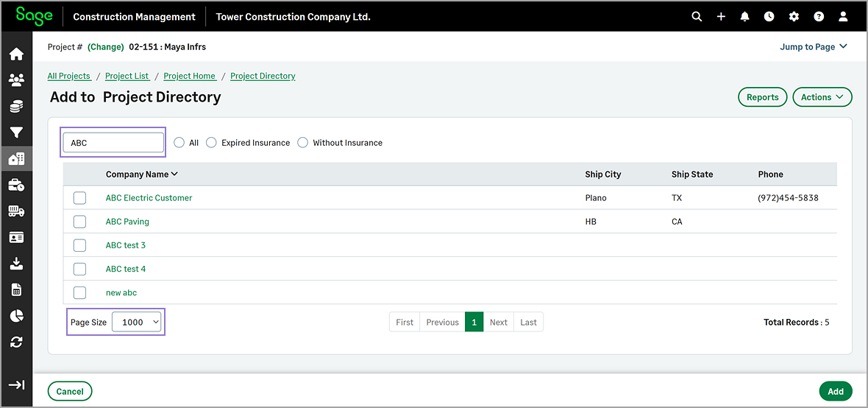The width and height of the screenshot is (868, 408).
Task: Open the briefcase with clock sidebar icon
Action: (17, 185)
